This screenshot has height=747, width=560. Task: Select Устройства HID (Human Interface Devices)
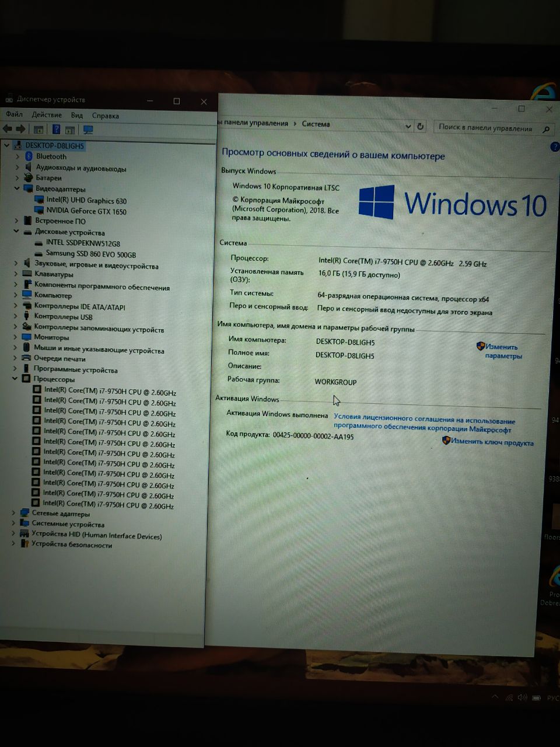tap(96, 535)
